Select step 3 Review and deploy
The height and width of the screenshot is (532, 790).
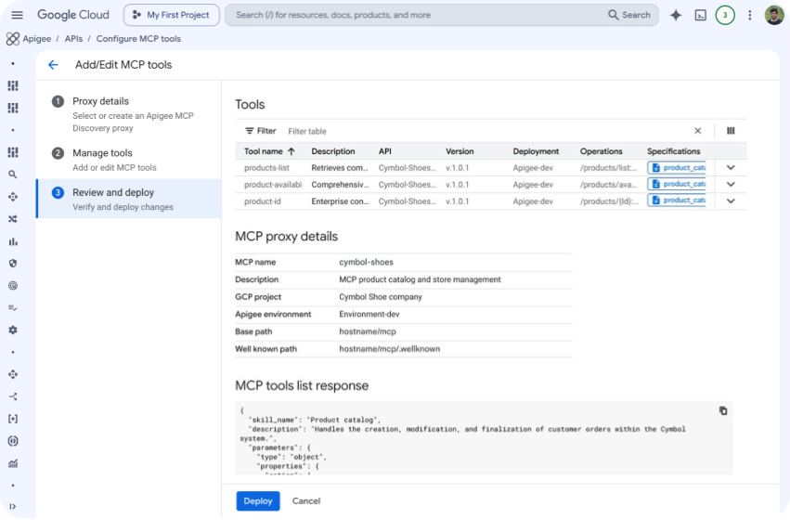click(128, 199)
